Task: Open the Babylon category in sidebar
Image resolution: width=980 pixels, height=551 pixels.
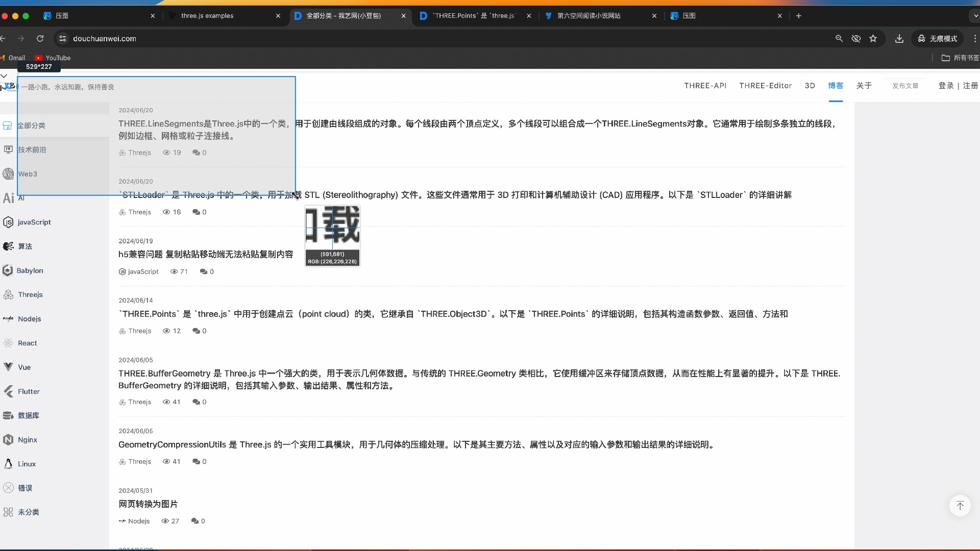Action: pyautogui.click(x=30, y=270)
